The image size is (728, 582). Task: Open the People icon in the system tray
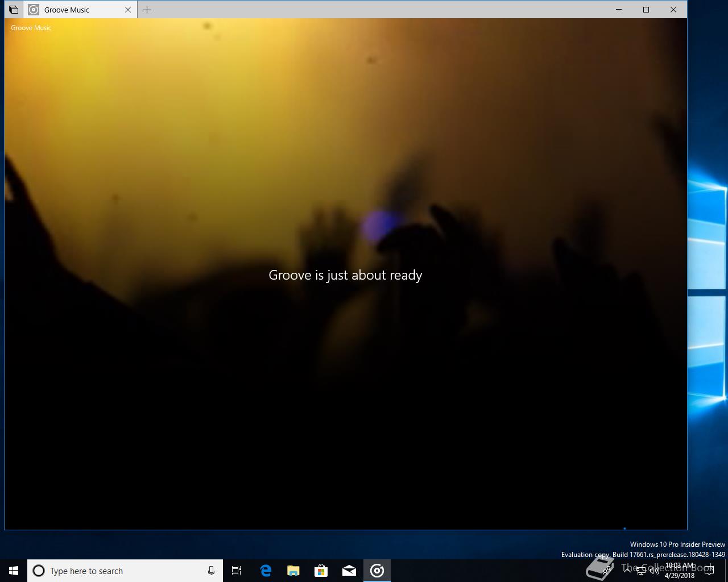(607, 571)
